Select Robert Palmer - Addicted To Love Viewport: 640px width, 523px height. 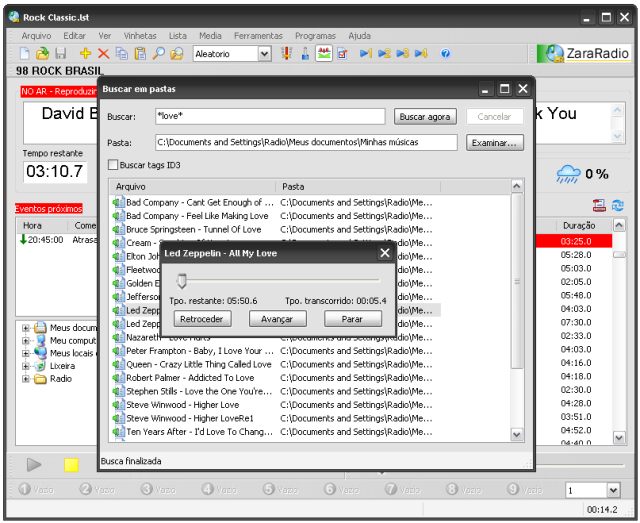pos(190,378)
